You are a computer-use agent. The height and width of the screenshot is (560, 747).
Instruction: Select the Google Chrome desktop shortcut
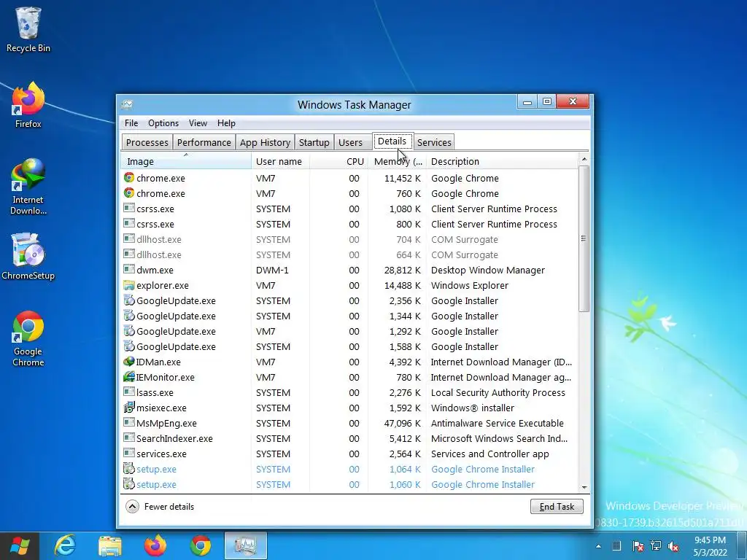coord(28,338)
